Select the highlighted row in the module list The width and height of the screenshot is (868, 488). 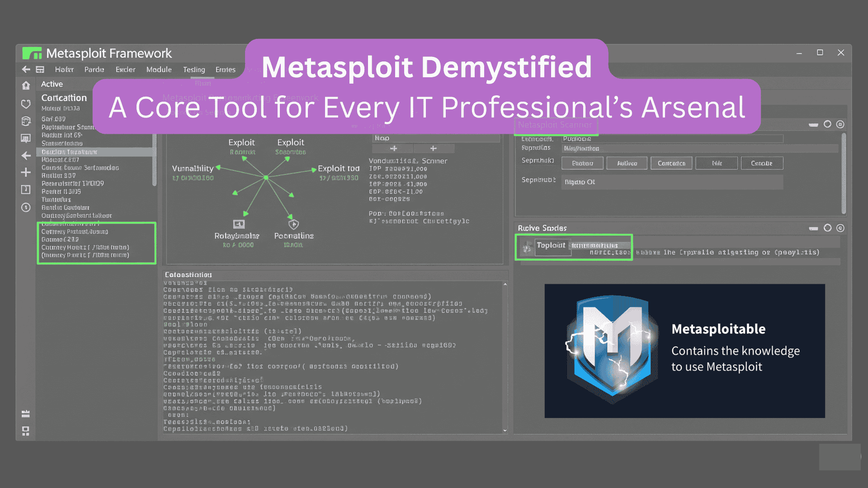coord(94,152)
